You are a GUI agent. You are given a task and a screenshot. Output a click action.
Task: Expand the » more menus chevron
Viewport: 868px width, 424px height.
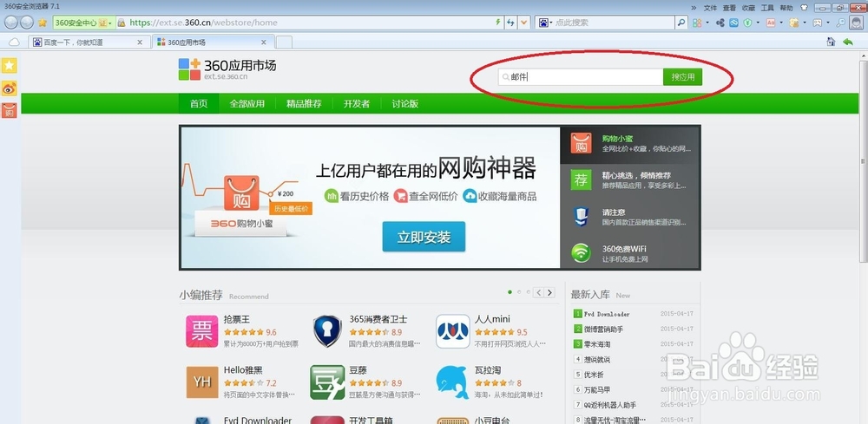tap(694, 8)
